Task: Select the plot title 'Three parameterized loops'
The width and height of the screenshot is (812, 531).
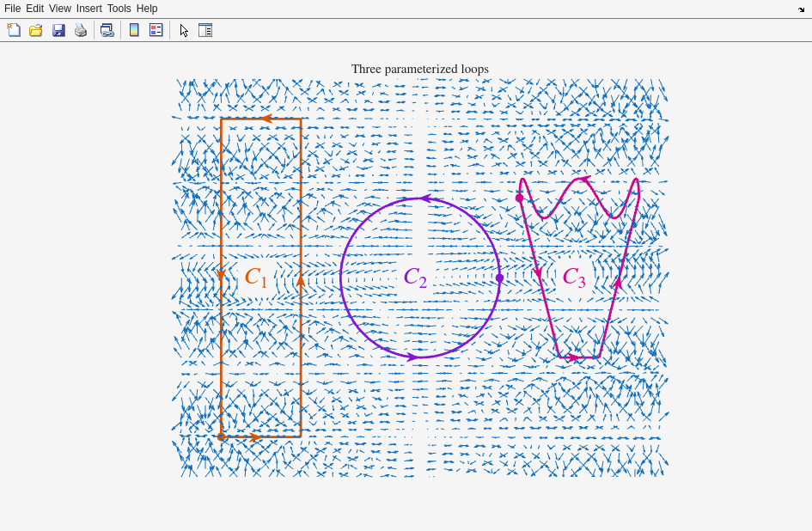Action: click(419, 69)
